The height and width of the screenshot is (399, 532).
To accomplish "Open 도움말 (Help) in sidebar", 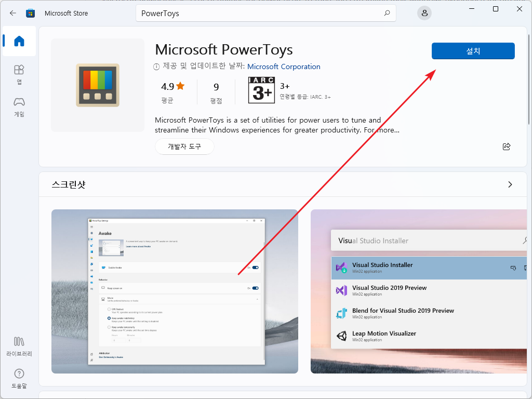I will (x=19, y=379).
